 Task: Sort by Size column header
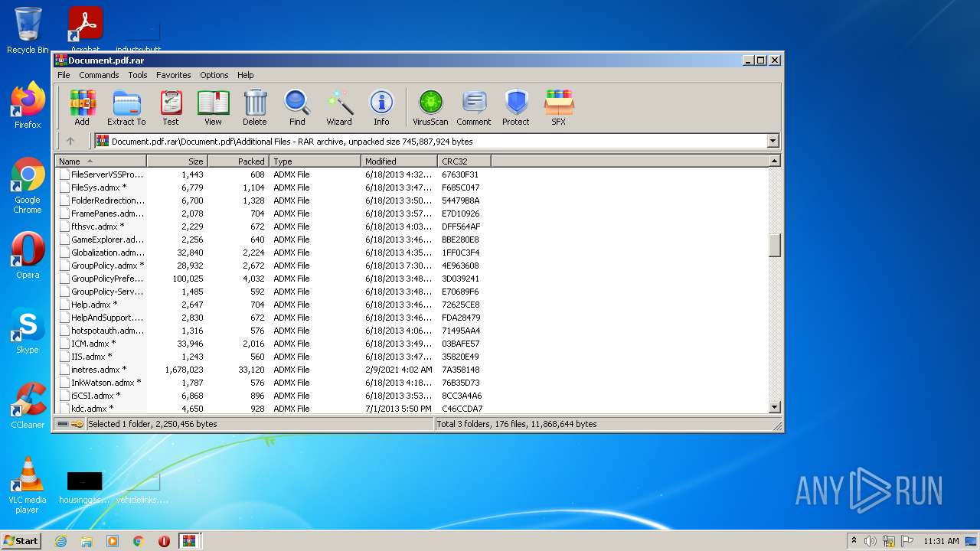coord(178,161)
